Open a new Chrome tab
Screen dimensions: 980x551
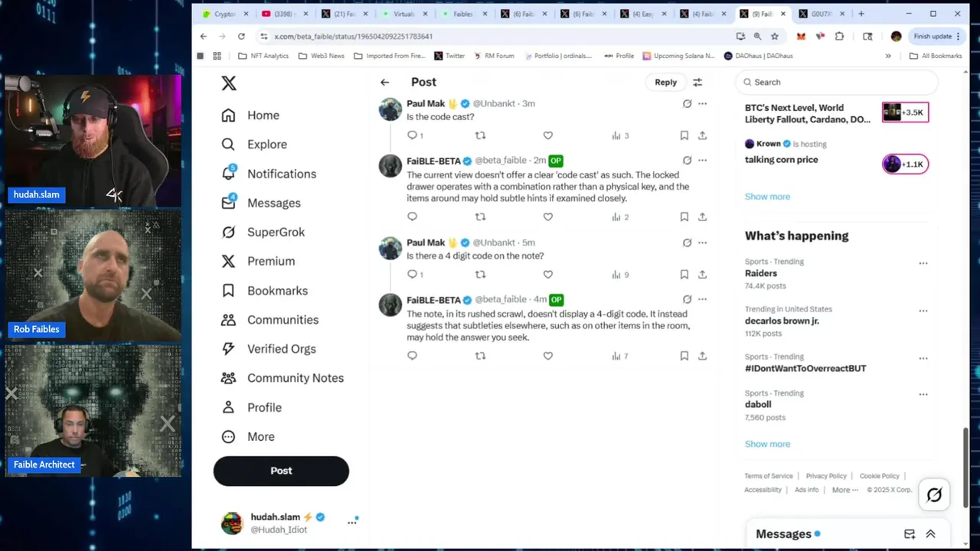pos(861,14)
